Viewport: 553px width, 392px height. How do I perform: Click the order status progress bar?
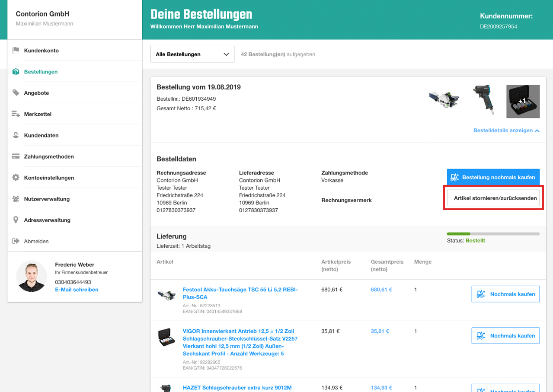coord(493,234)
